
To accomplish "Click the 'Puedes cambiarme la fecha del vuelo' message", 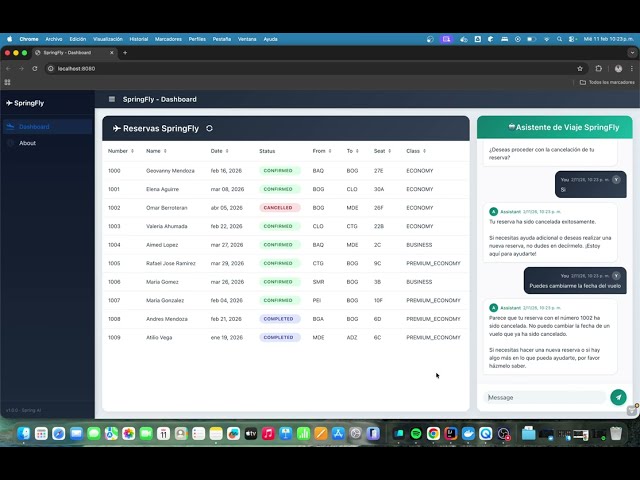I will point(575,286).
